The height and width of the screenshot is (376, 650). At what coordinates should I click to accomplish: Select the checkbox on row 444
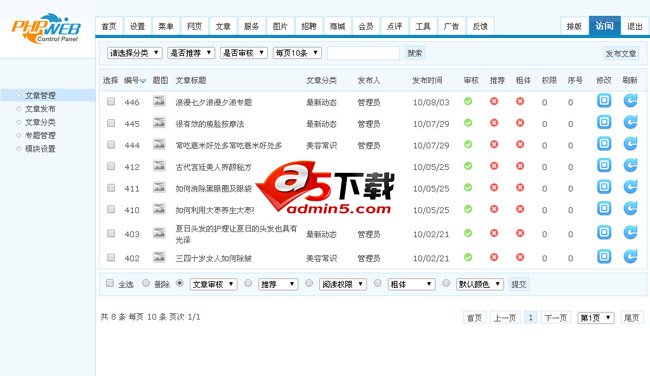click(x=111, y=145)
